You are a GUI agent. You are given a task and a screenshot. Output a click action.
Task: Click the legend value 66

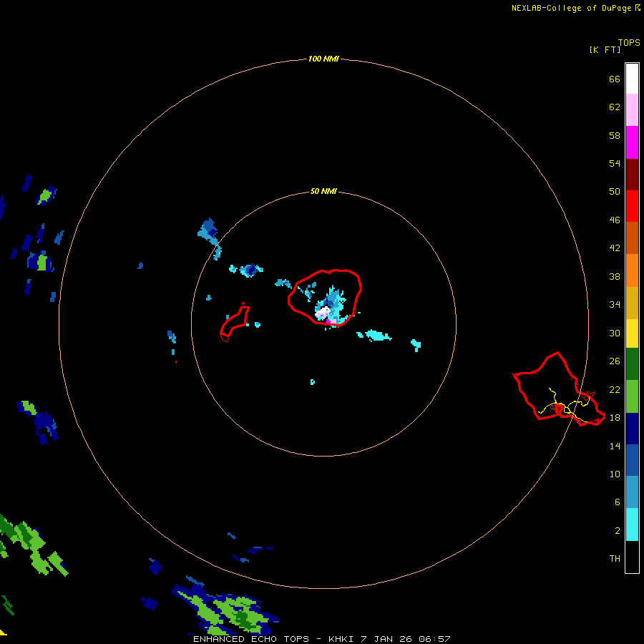pyautogui.click(x=615, y=79)
